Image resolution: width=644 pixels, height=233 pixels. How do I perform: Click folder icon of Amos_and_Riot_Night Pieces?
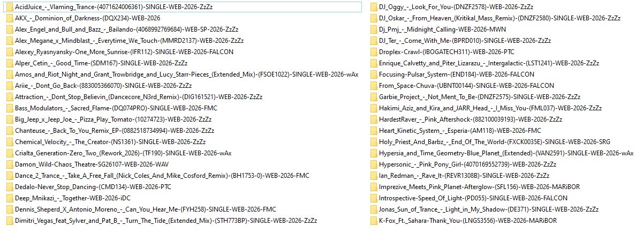pos(9,74)
